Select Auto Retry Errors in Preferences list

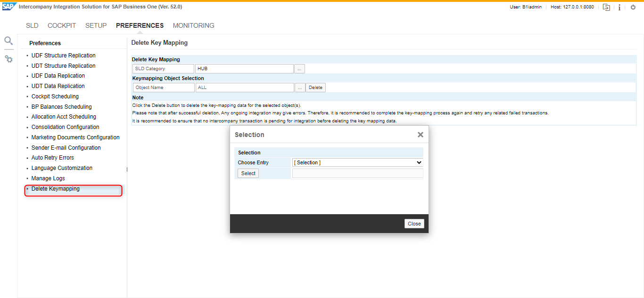click(52, 158)
